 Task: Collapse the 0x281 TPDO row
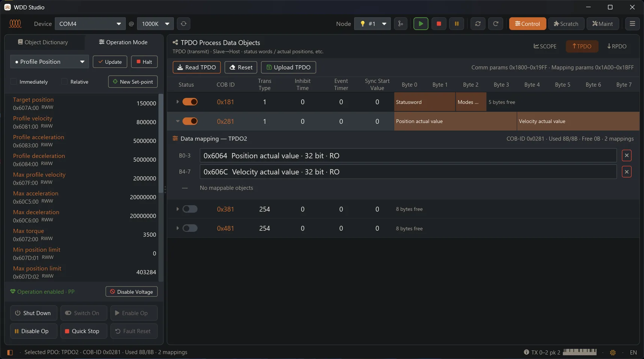click(178, 121)
